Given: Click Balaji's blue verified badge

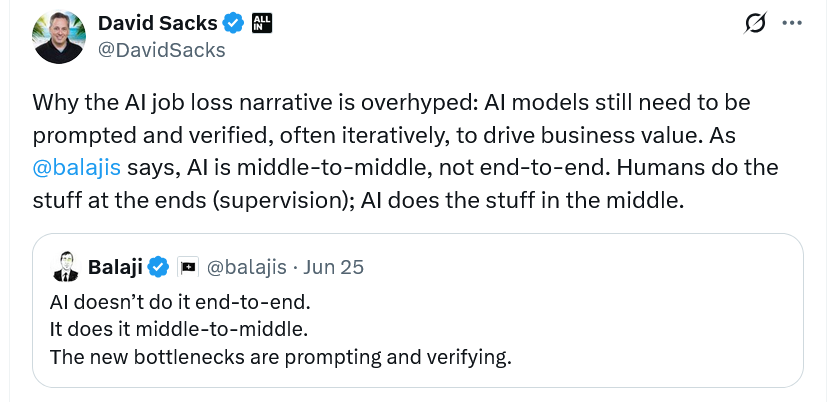Looking at the screenshot, I should pos(158,267).
